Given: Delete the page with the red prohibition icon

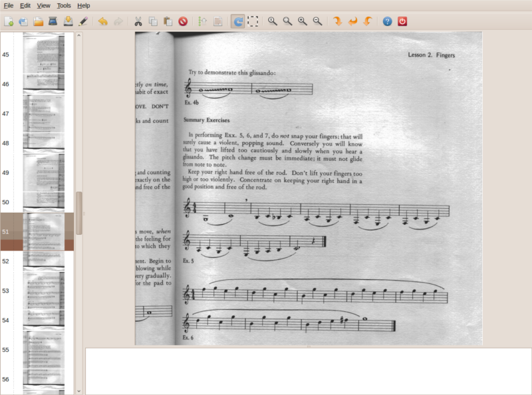Looking at the screenshot, I should [182, 21].
